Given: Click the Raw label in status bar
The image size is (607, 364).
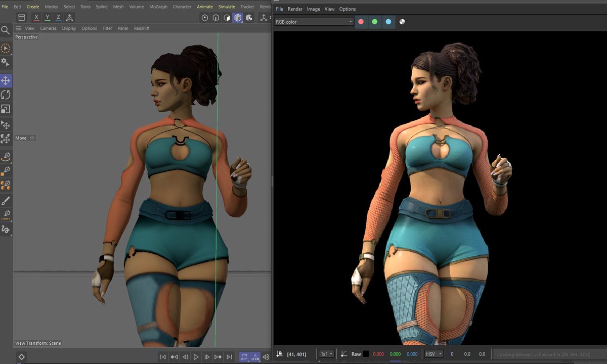Looking at the screenshot, I should (x=356, y=354).
